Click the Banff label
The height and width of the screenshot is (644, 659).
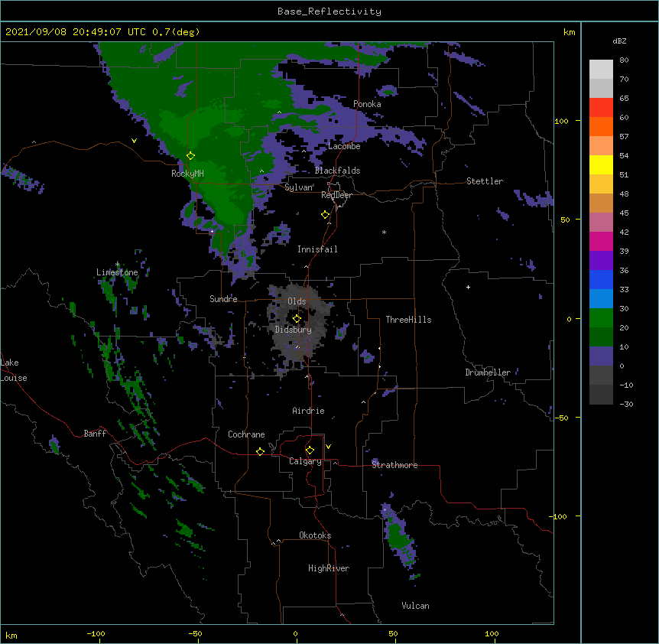[x=95, y=434]
